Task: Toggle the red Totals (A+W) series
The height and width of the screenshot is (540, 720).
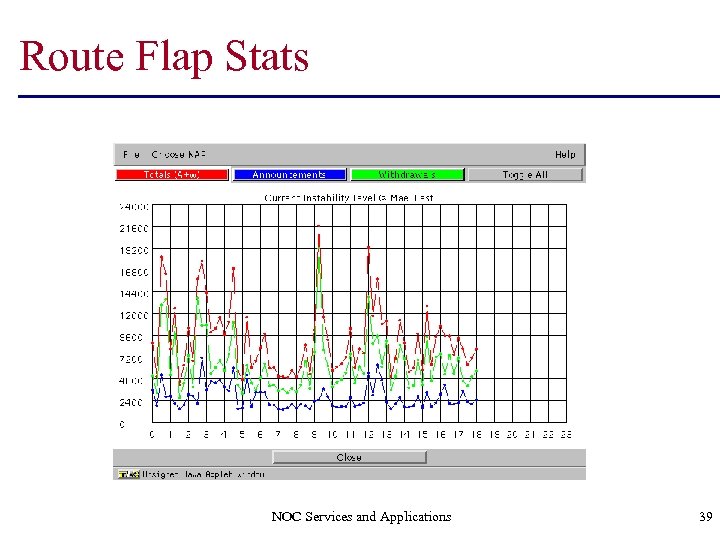Action: 172,174
